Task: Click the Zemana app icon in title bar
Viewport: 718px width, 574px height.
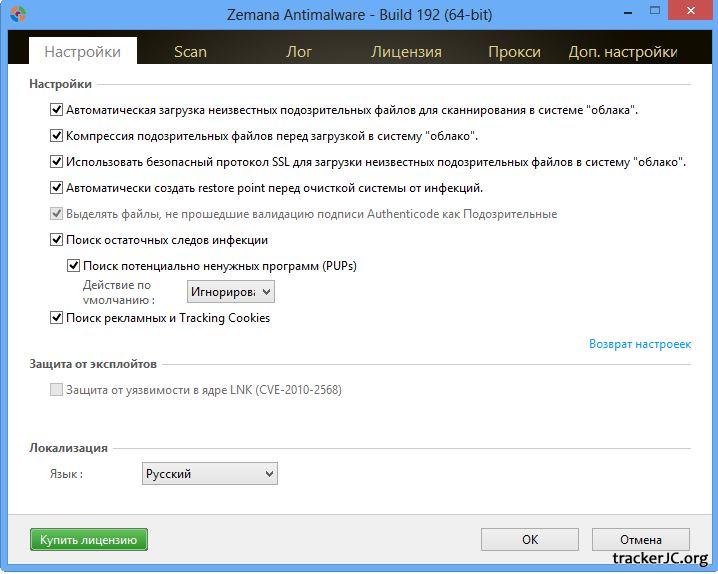Action: pos(17,15)
